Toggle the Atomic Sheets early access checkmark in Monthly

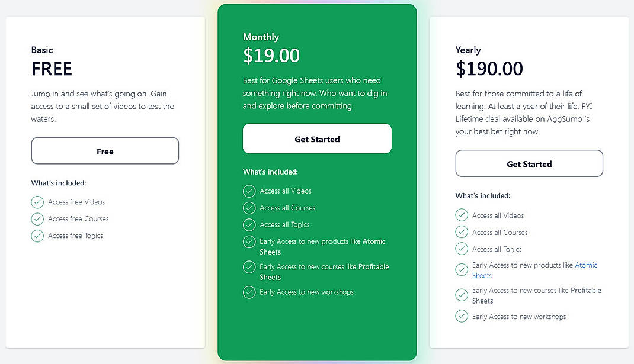(x=249, y=241)
